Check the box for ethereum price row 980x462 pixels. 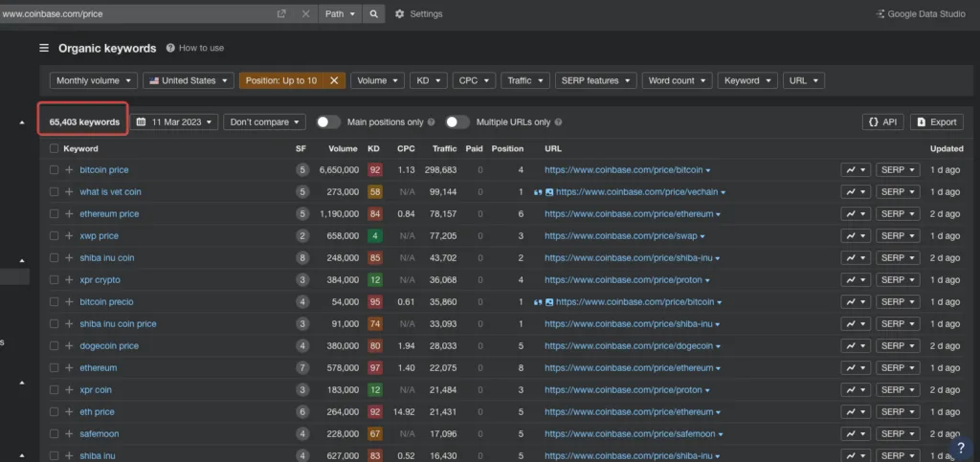[x=54, y=213]
